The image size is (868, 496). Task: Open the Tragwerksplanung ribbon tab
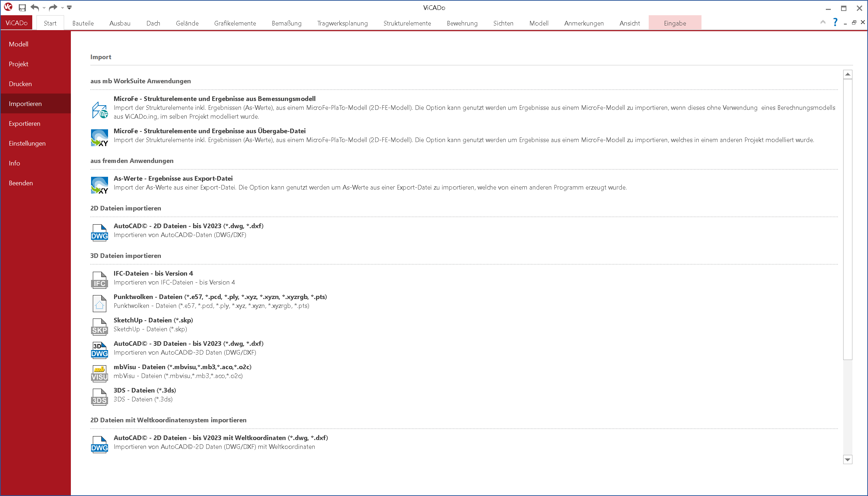(x=342, y=23)
